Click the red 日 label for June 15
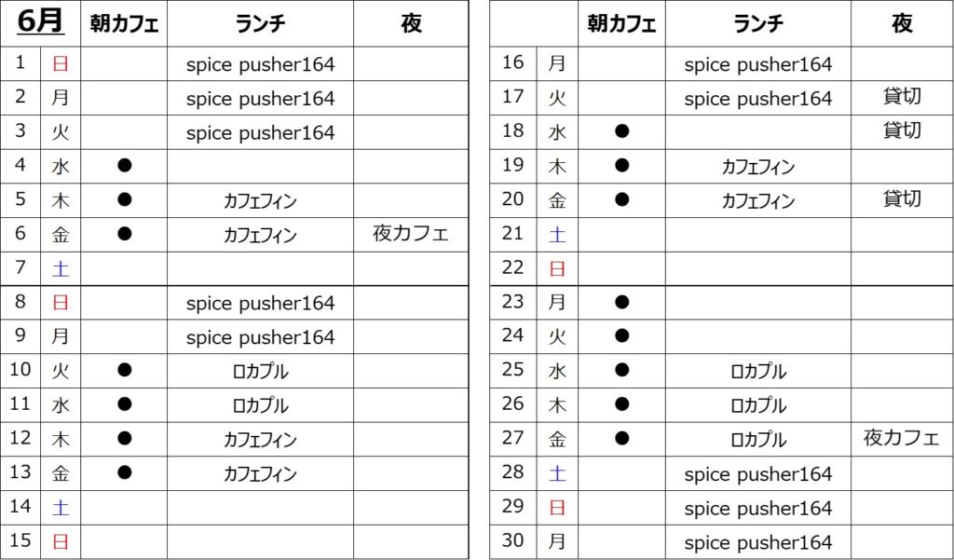Image resolution: width=954 pixels, height=560 pixels. [x=61, y=541]
